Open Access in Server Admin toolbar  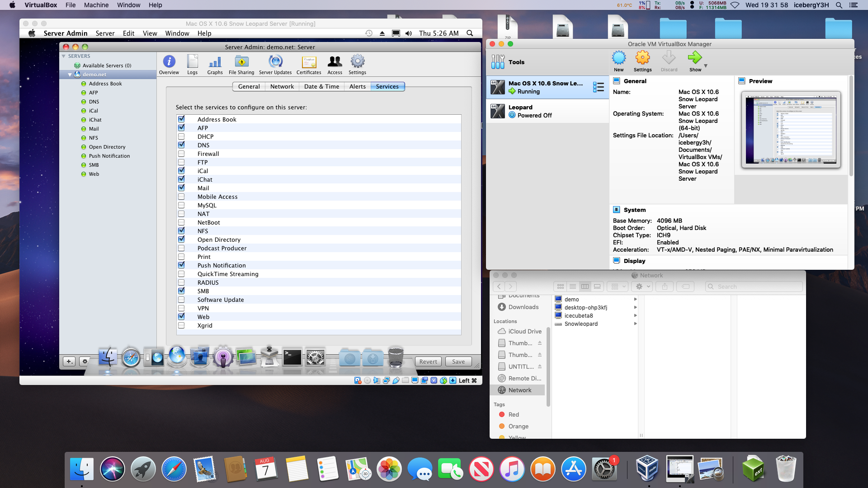335,65
